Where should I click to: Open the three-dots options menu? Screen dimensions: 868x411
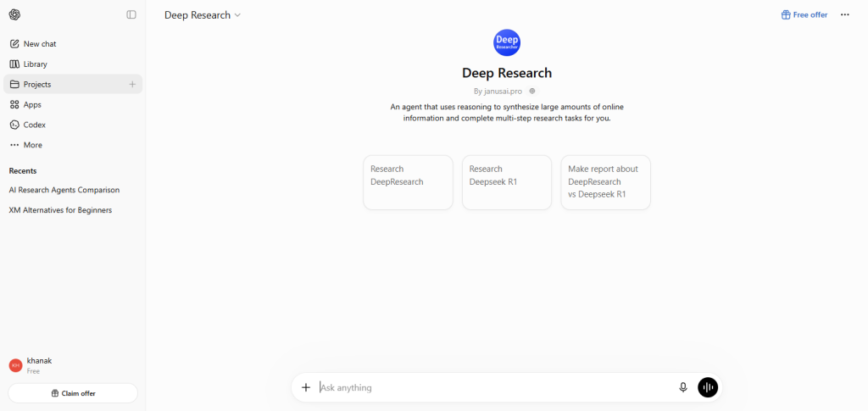click(x=845, y=15)
